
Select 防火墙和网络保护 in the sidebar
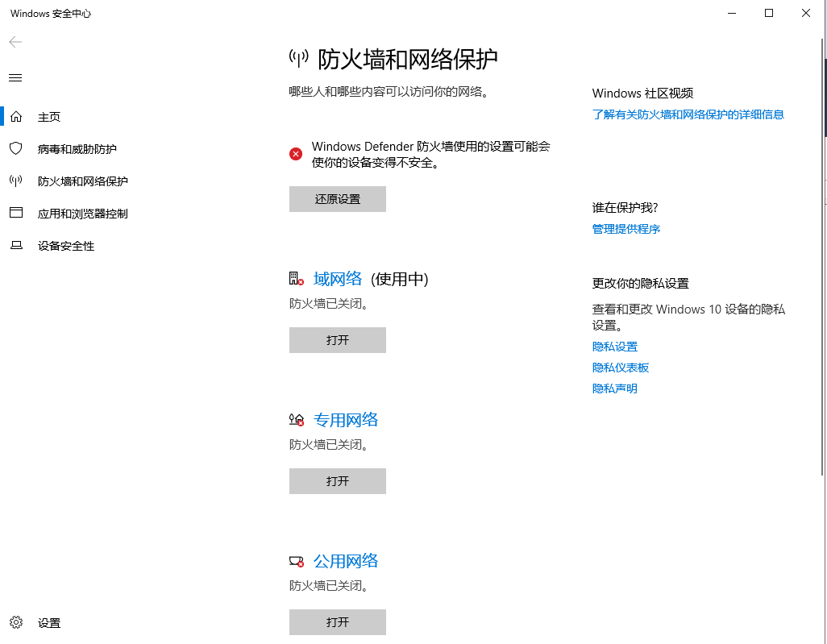(x=83, y=181)
